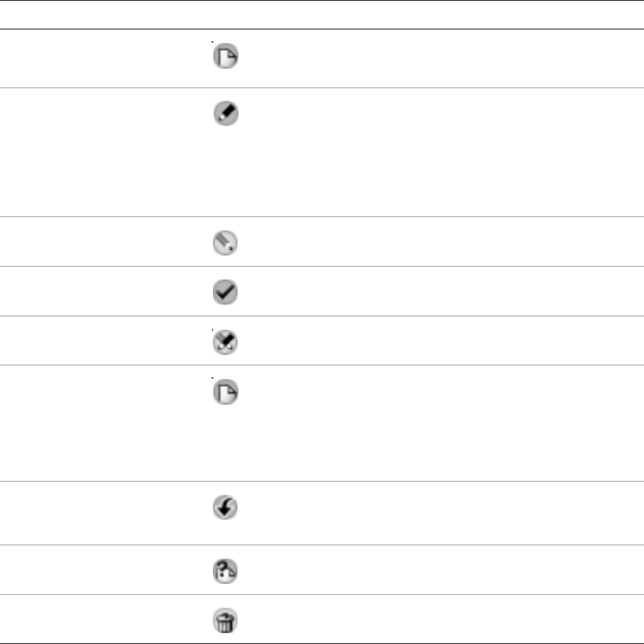Approve with the checkmark-only round icon
The height and width of the screenshot is (644, 644).
click(225, 292)
